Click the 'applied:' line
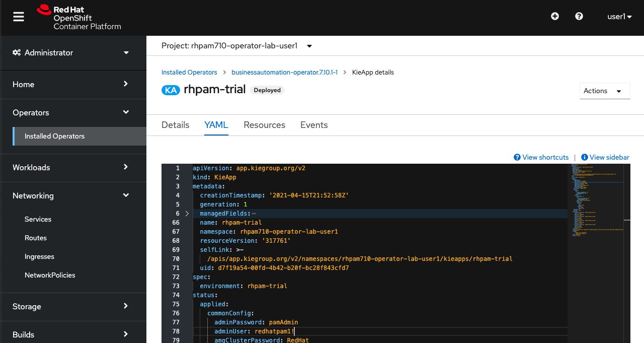Image resolution: width=644 pixels, height=343 pixels. coord(214,304)
